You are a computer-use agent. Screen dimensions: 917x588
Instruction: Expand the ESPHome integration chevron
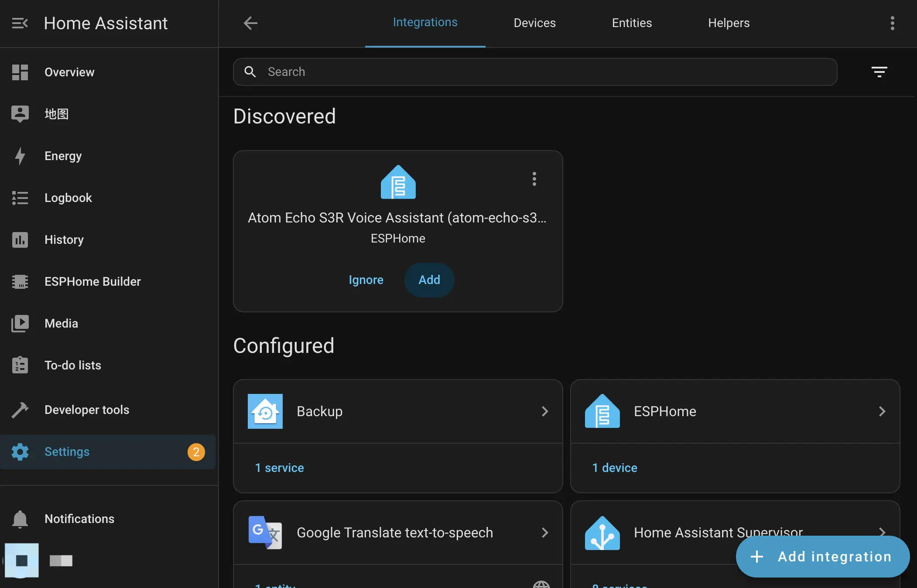click(882, 411)
